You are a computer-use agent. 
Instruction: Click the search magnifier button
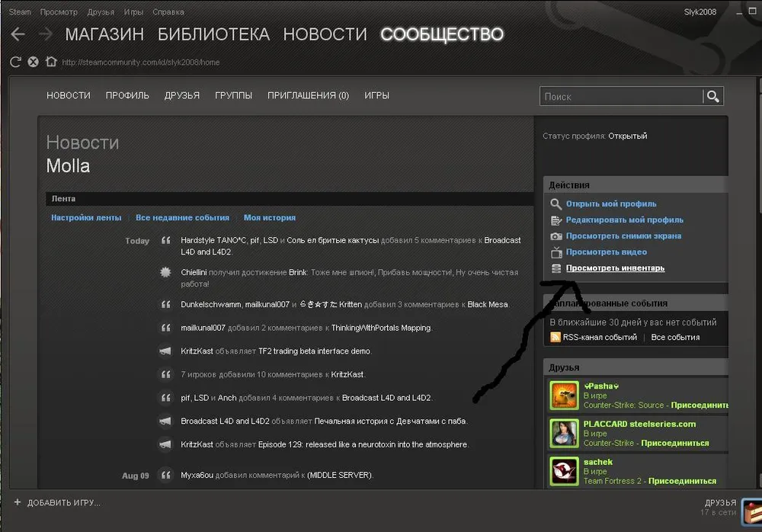[712, 96]
